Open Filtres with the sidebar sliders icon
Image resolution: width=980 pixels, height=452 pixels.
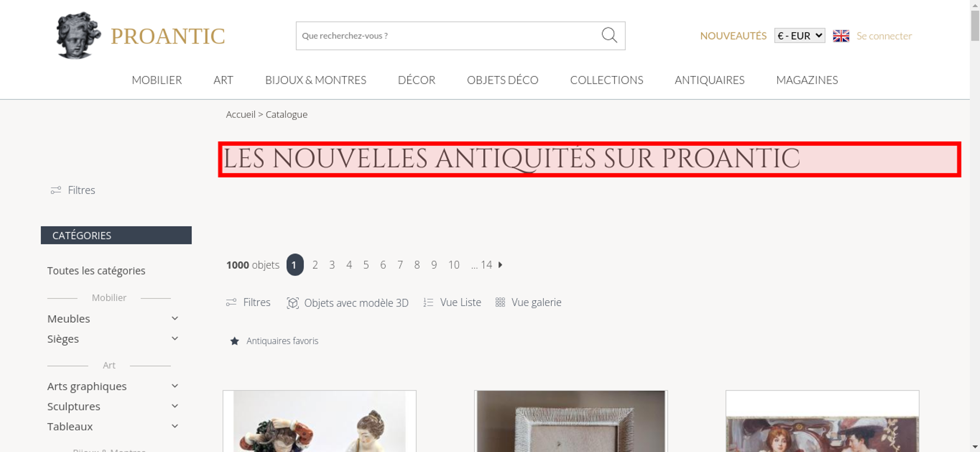pos(56,190)
